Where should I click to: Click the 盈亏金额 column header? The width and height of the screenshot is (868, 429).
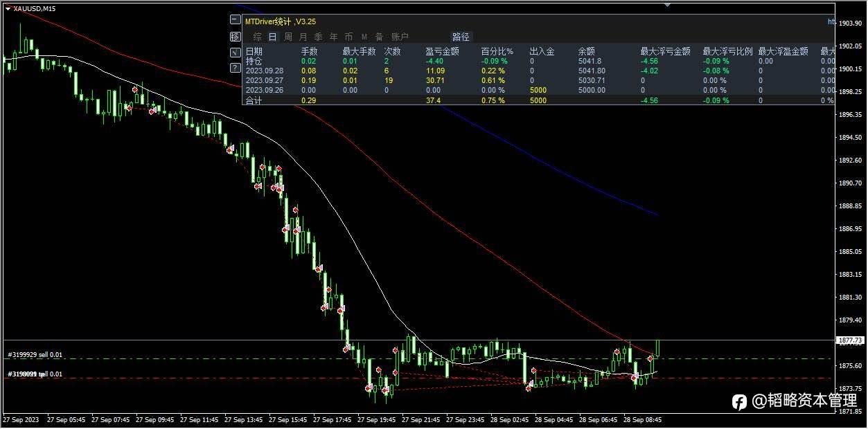(442, 51)
